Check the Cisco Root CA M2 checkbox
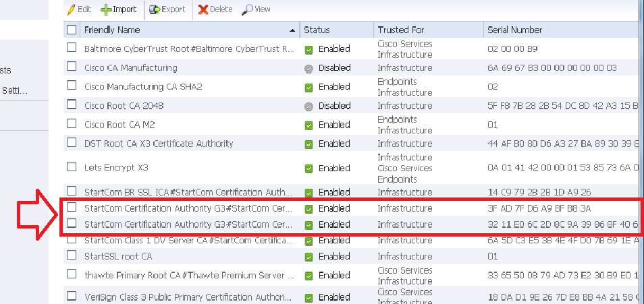Screen dimensions: 644x304 pyautogui.click(x=72, y=123)
